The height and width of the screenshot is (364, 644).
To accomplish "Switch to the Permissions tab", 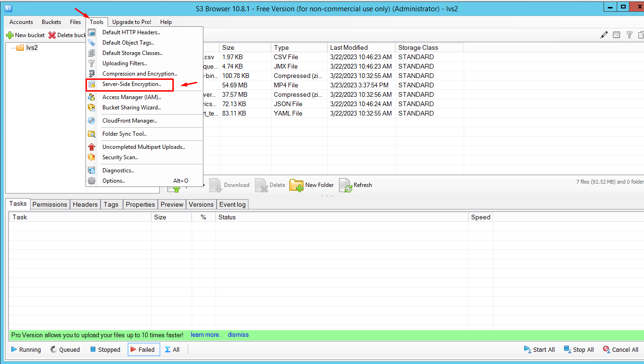I will 50,204.
